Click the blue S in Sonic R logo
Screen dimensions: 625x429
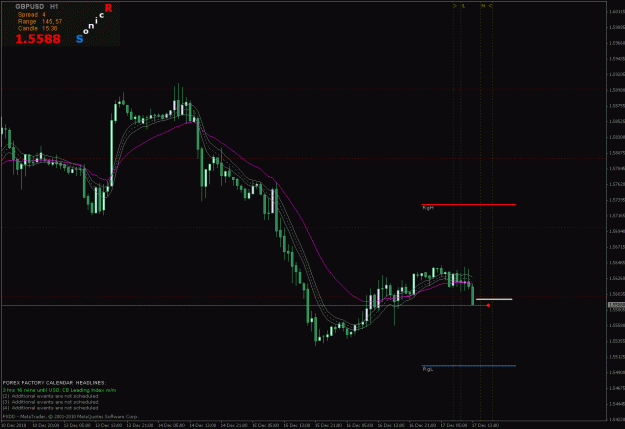pyautogui.click(x=79, y=39)
